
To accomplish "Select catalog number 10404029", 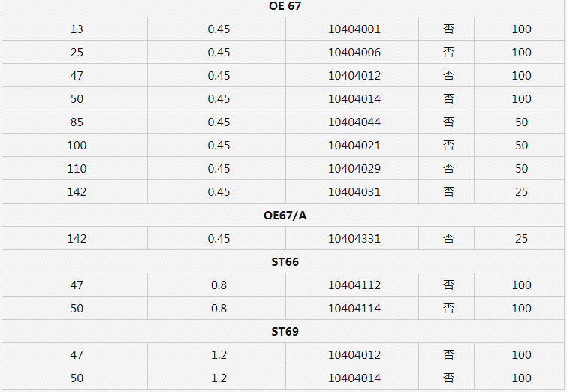I will pos(354,168).
